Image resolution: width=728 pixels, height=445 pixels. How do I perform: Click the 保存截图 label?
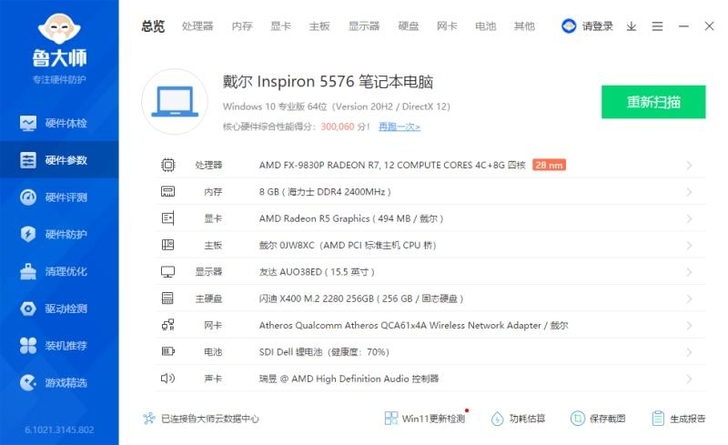point(607,419)
